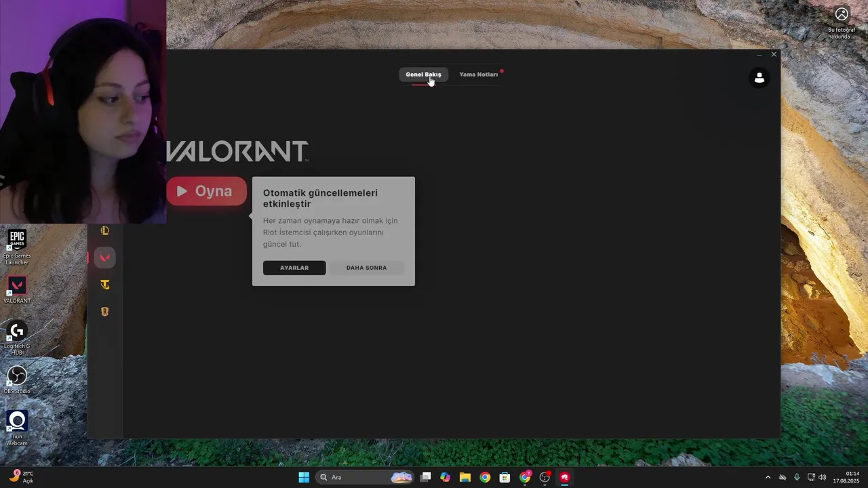Screen dimensions: 868x488
Task: Open Teamfight Tactics from the sidebar
Action: pyautogui.click(x=104, y=285)
